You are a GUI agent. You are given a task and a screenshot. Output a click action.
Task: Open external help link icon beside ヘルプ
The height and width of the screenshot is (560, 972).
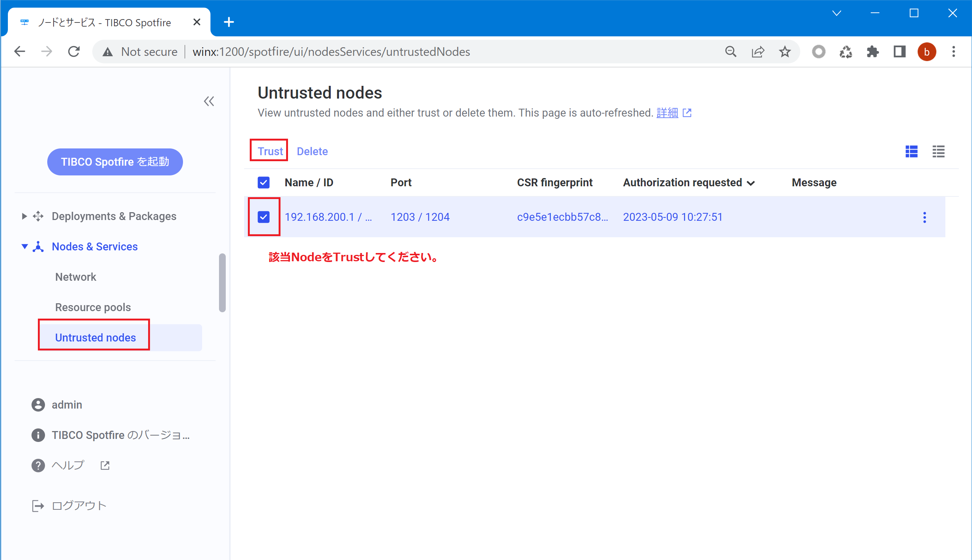pyautogui.click(x=105, y=466)
